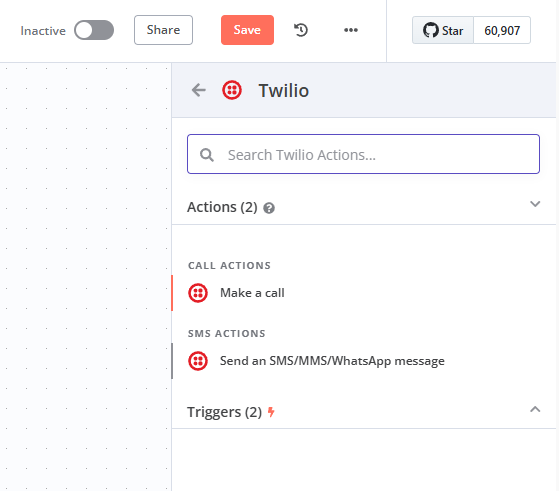Click the Twilio icon beside Make a call

point(198,293)
